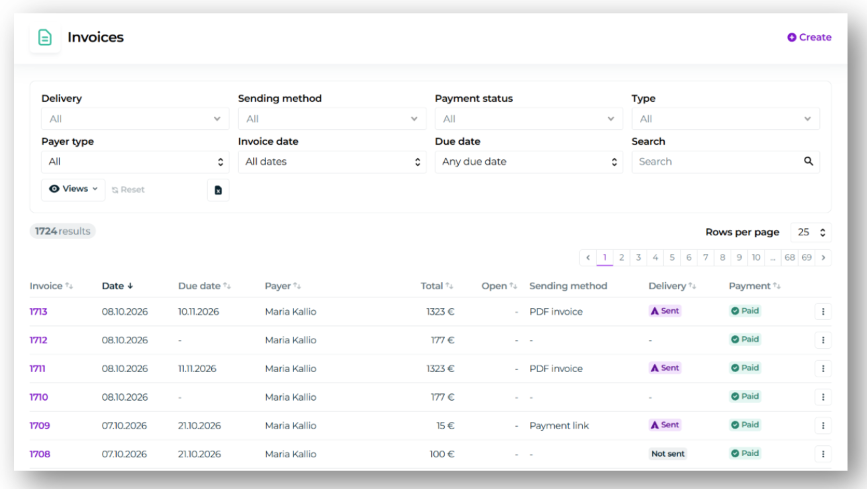Screen dimensions: 867x489
Task: Sort by Payer column header
Action: pyautogui.click(x=283, y=286)
